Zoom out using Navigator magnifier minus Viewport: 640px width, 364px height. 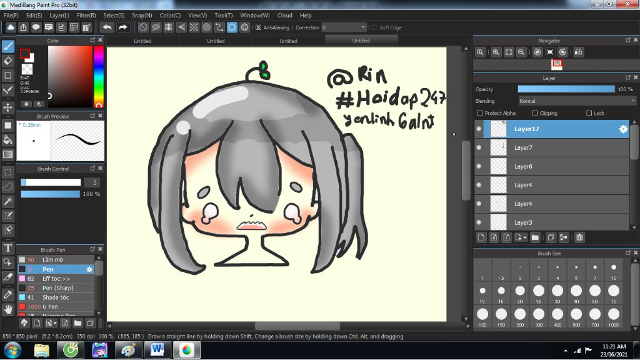coord(521,52)
